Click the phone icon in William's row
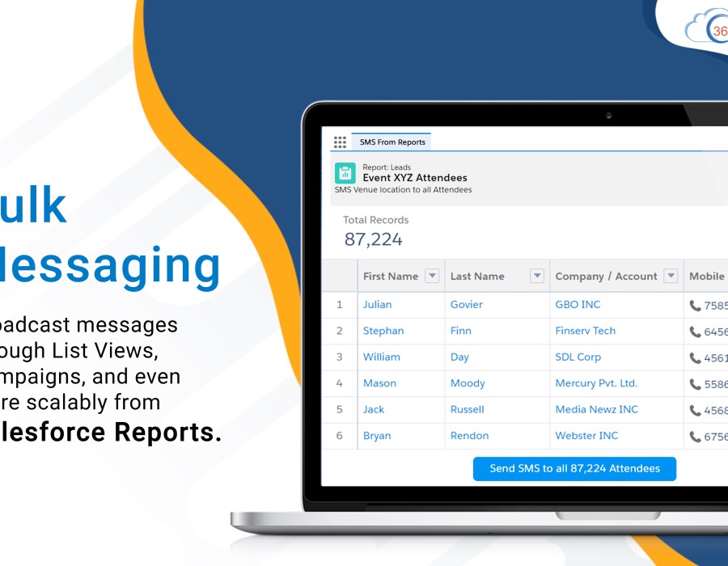The image size is (728, 566). (695, 358)
